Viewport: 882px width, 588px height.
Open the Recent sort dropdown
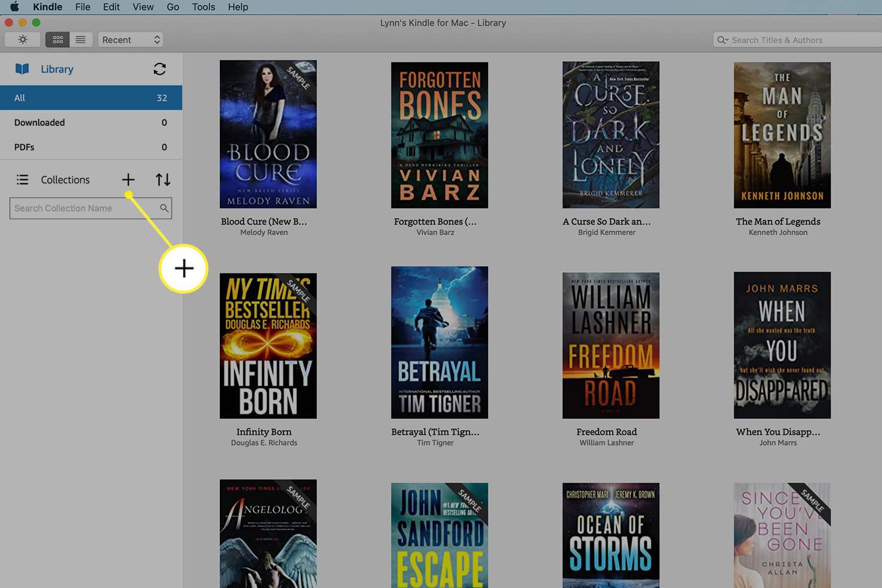[x=131, y=39]
